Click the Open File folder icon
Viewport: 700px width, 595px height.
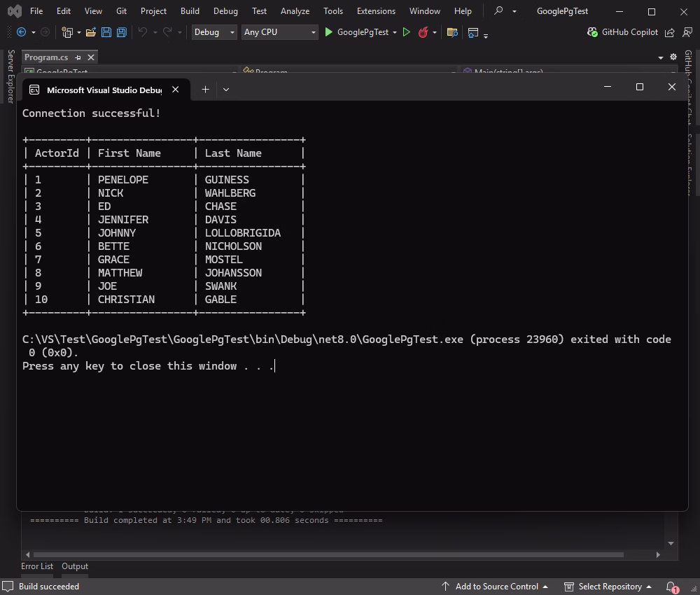point(91,31)
